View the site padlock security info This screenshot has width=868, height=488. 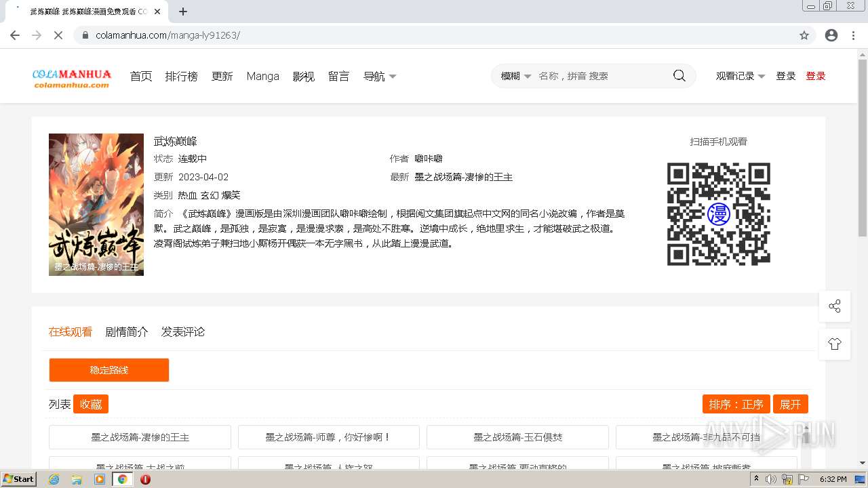(85, 35)
